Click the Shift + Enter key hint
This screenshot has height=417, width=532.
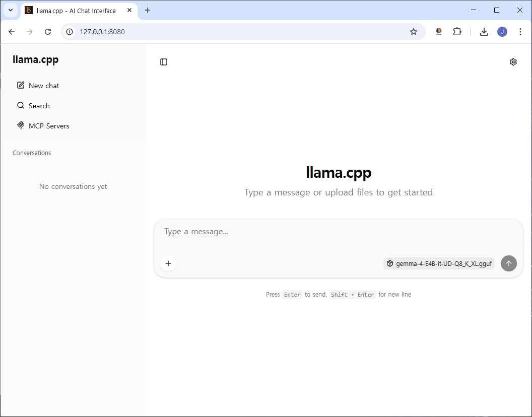click(x=352, y=295)
